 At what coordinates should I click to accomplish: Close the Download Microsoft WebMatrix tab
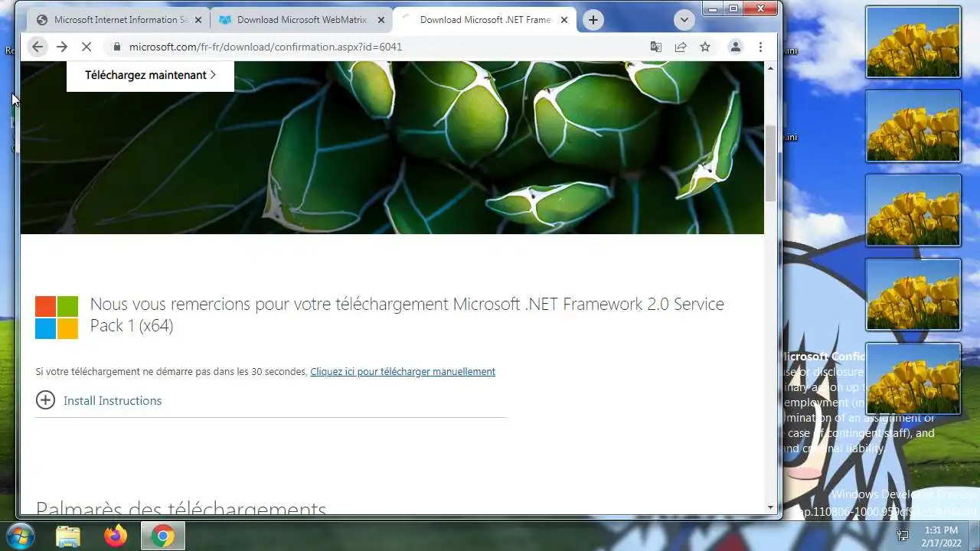pyautogui.click(x=381, y=20)
